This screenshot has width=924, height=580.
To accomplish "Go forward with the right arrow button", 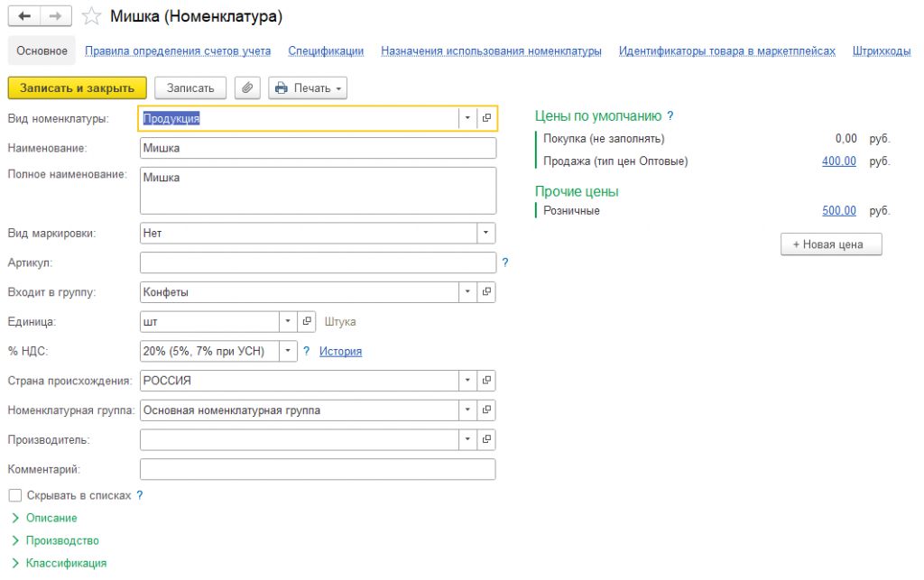I will pos(56,16).
